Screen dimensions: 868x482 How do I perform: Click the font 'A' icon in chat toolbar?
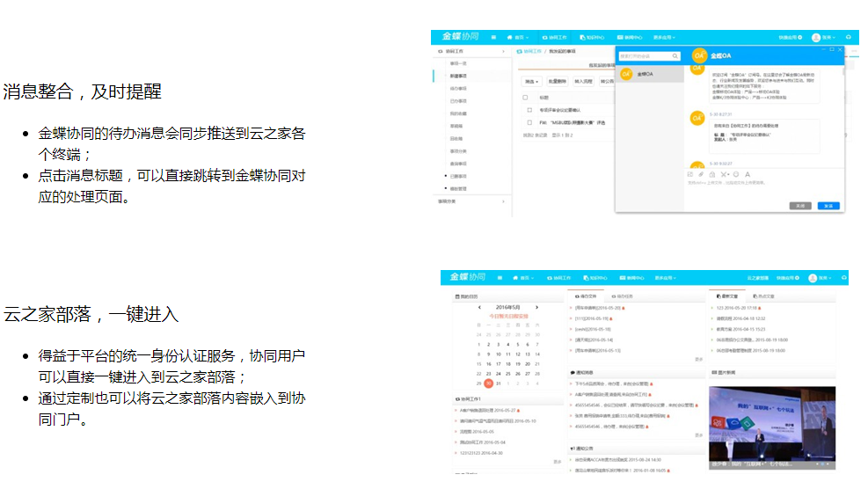pos(747,174)
